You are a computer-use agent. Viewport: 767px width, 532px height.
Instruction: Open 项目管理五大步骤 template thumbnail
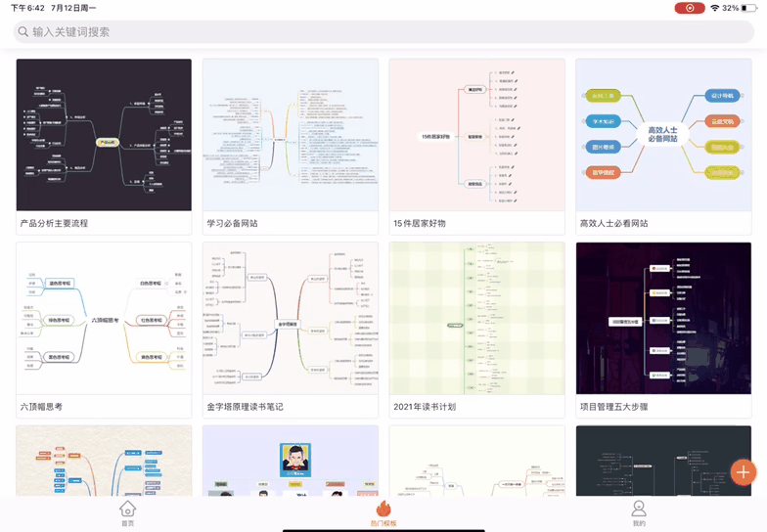(663, 319)
